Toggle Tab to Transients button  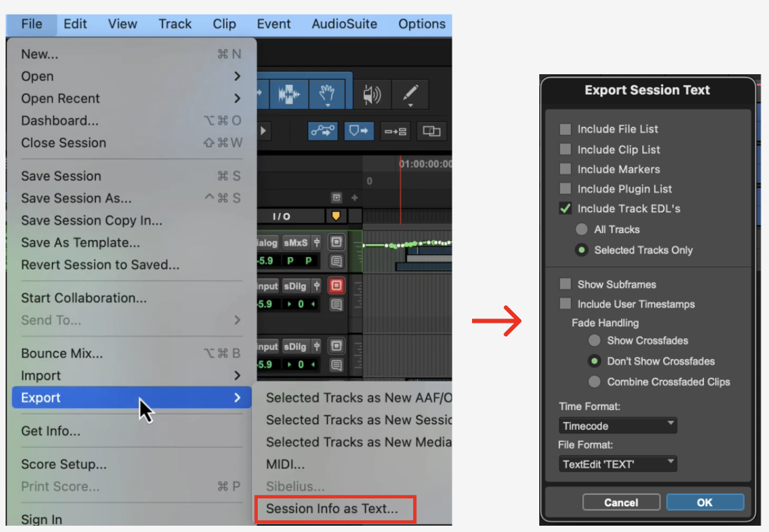point(359,131)
